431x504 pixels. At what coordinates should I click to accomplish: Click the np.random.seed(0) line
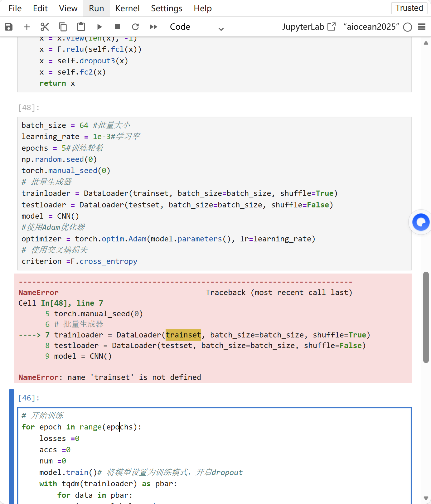(59, 159)
